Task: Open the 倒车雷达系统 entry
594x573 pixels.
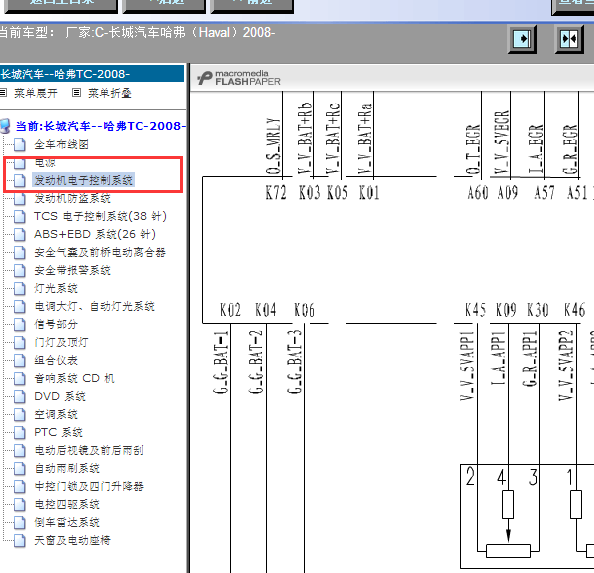Action: [67, 522]
